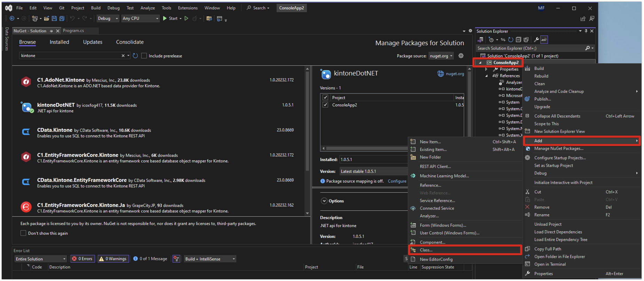Click the Save All toolbar icon
Screen dimensions: 644x281
coord(62,18)
